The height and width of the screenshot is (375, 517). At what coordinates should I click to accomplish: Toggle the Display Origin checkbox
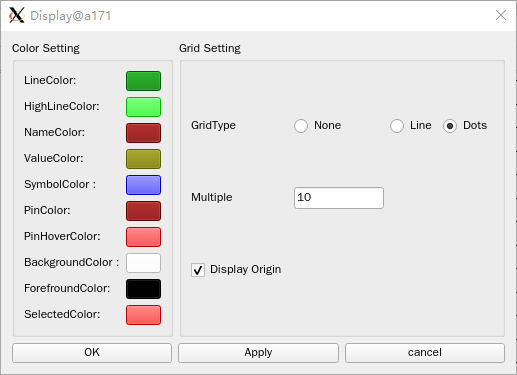(198, 270)
